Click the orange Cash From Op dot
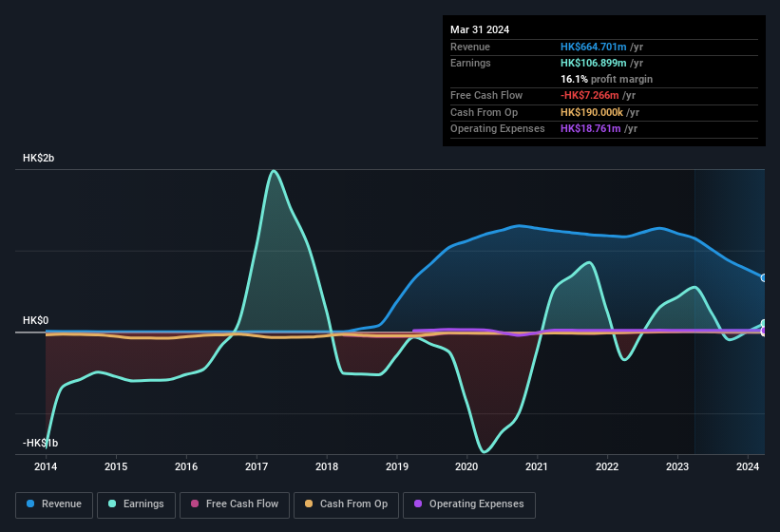 [x=309, y=503]
